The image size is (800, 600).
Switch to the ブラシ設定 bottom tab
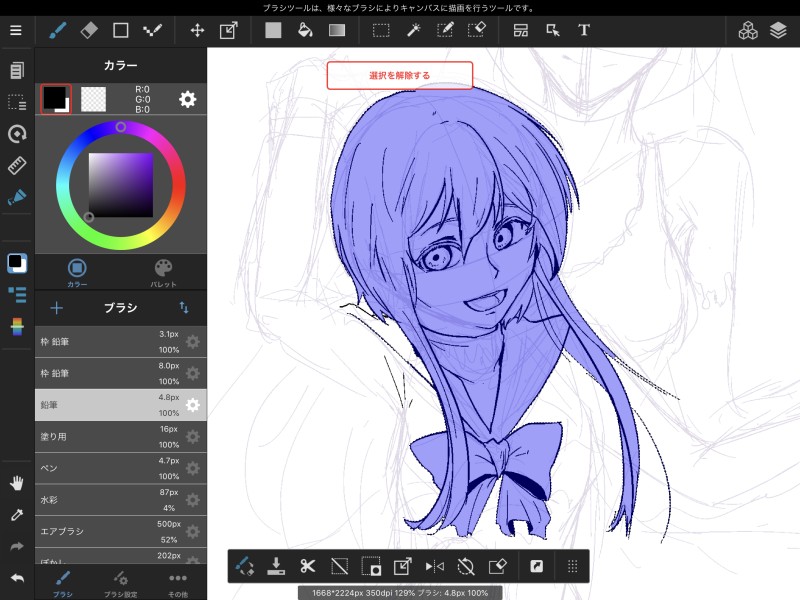click(x=120, y=584)
